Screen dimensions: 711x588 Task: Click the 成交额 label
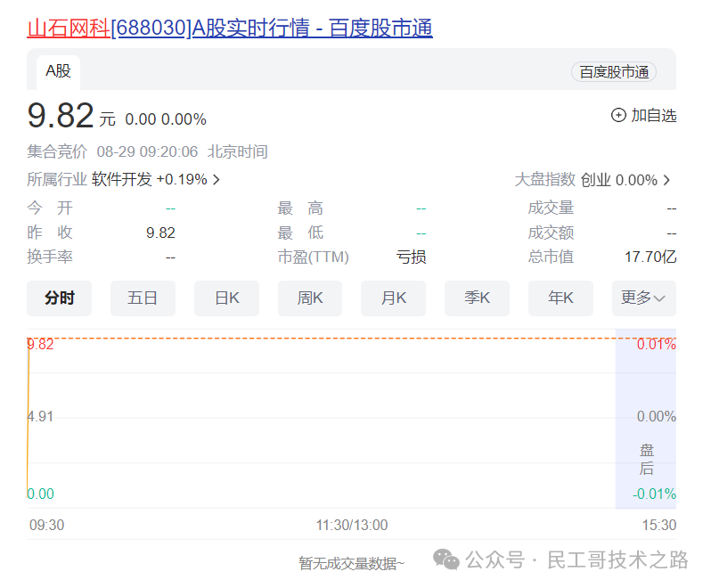551,233
